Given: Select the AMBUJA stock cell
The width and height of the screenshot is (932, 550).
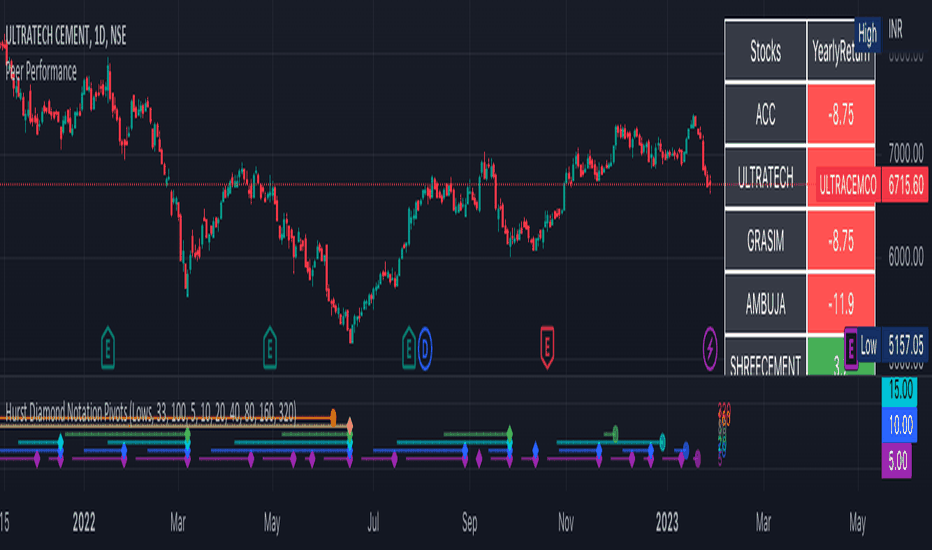Looking at the screenshot, I should pyautogui.click(x=765, y=304).
